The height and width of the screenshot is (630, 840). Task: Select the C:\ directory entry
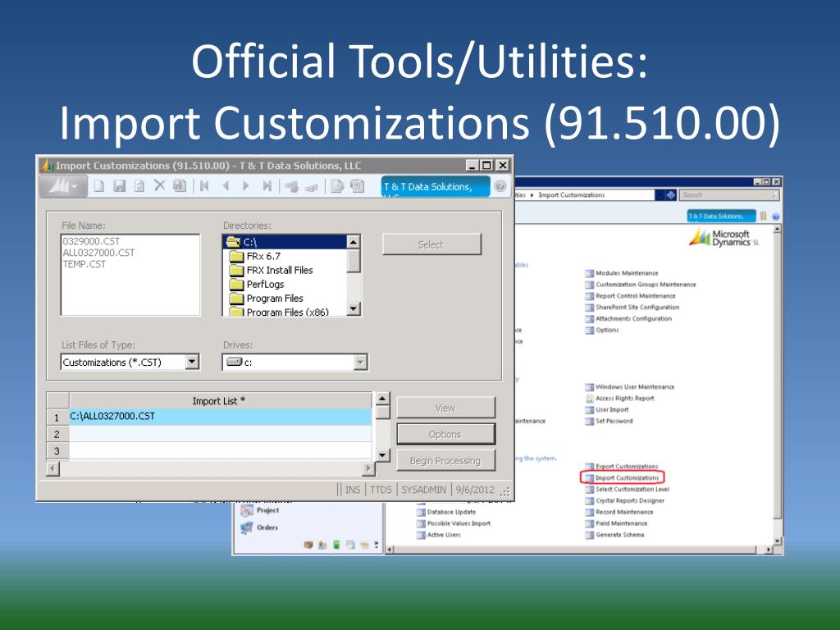285,242
